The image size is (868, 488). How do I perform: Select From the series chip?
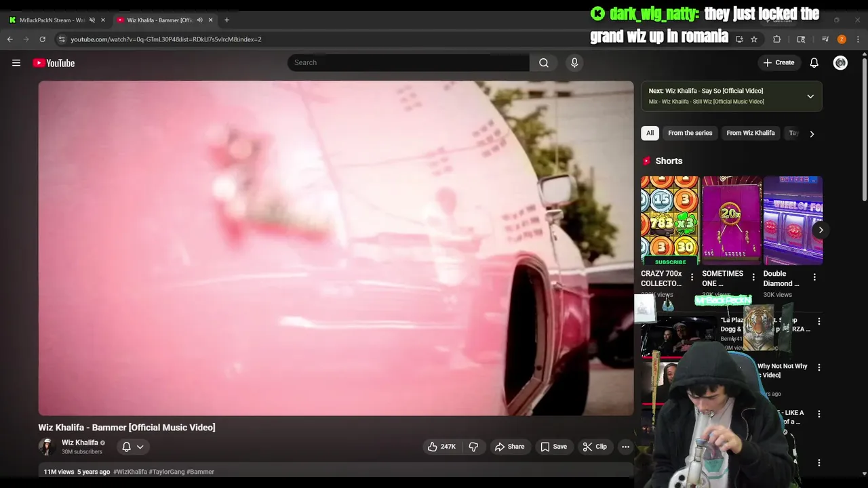click(x=690, y=133)
